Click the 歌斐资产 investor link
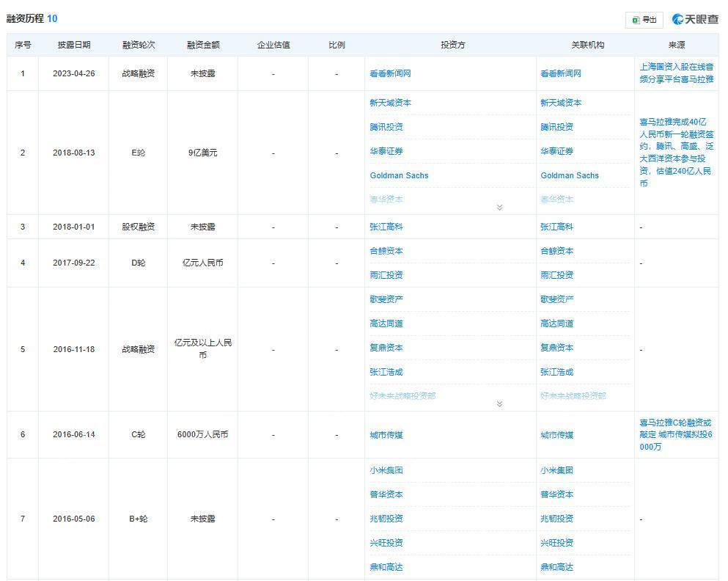This screenshot has height=581, width=728. pos(387,299)
